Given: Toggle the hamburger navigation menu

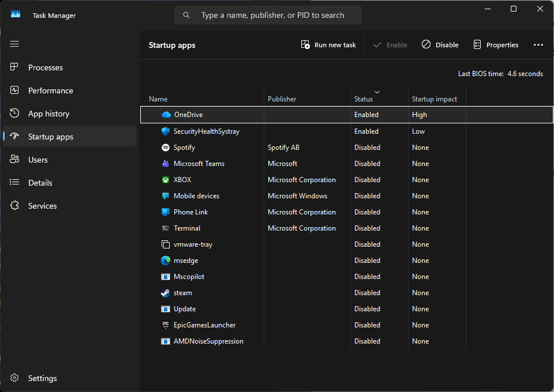Looking at the screenshot, I should coord(14,44).
